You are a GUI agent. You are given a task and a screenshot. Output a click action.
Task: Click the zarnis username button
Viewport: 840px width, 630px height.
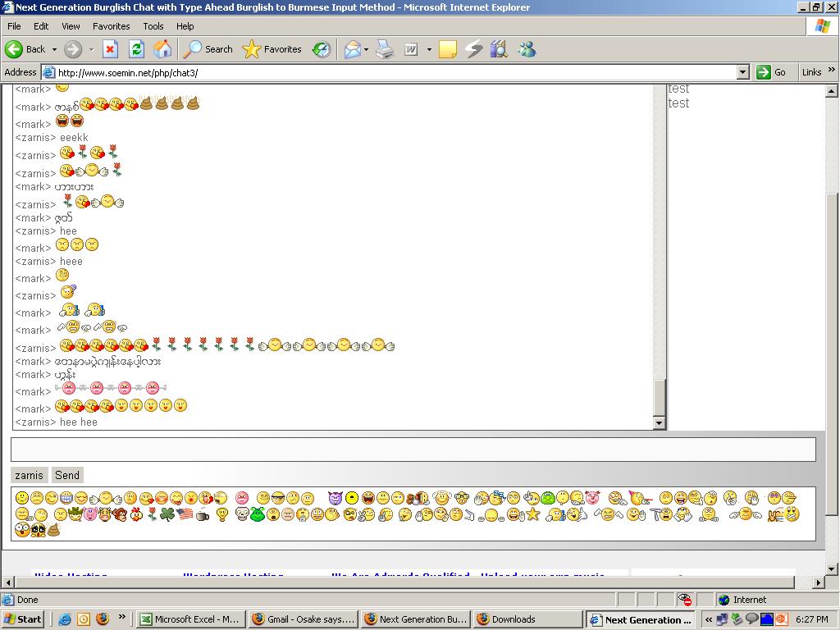point(29,475)
